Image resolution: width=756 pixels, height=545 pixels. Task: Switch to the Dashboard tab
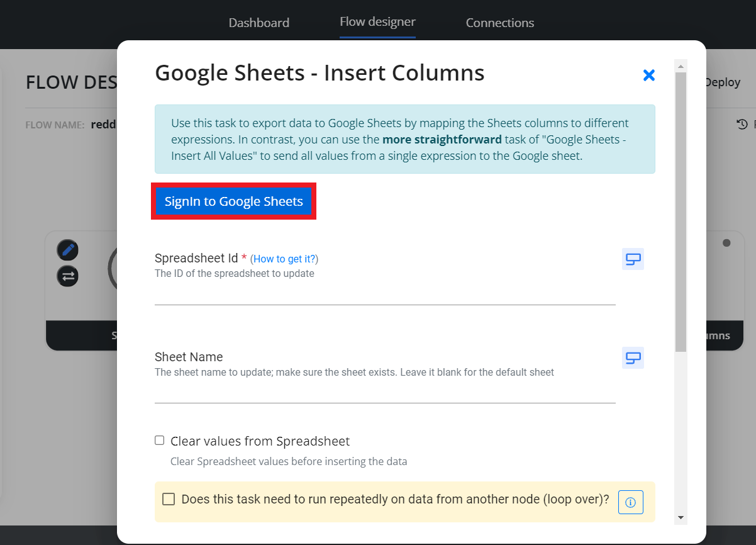tap(259, 23)
